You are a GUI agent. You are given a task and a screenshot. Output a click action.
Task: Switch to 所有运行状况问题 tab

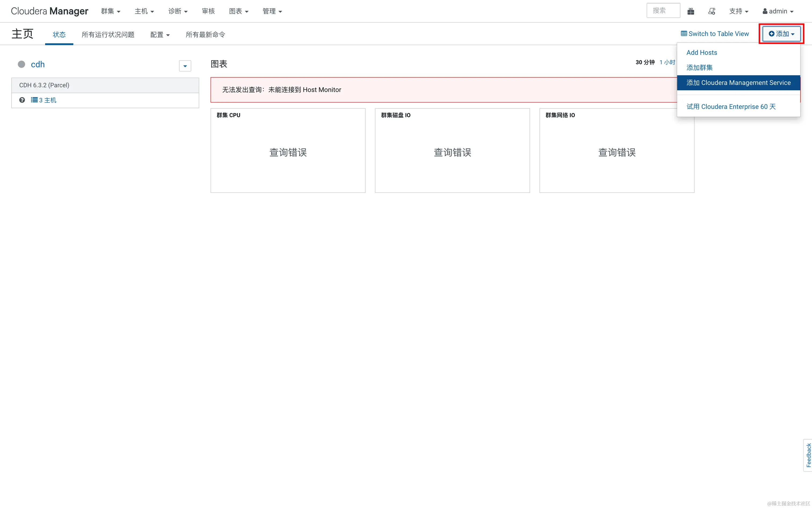(x=108, y=35)
